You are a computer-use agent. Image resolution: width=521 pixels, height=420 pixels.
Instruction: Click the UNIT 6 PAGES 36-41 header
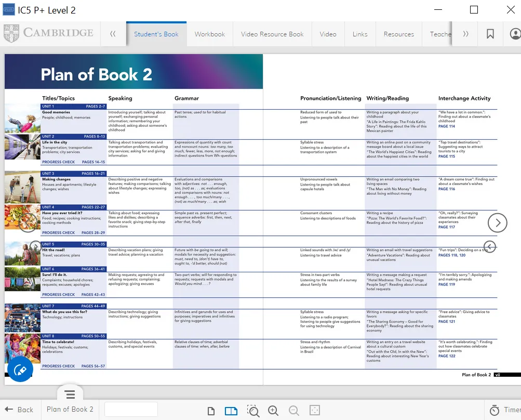click(73, 269)
